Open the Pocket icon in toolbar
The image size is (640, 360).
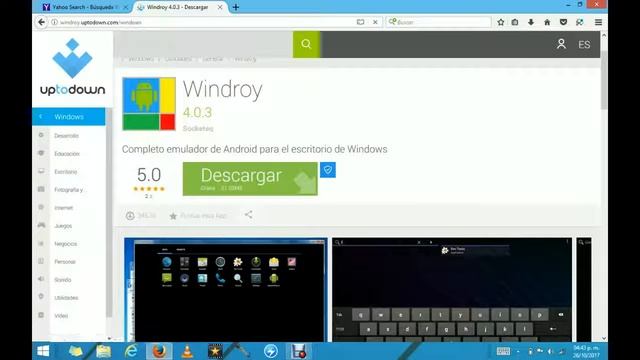click(x=563, y=22)
